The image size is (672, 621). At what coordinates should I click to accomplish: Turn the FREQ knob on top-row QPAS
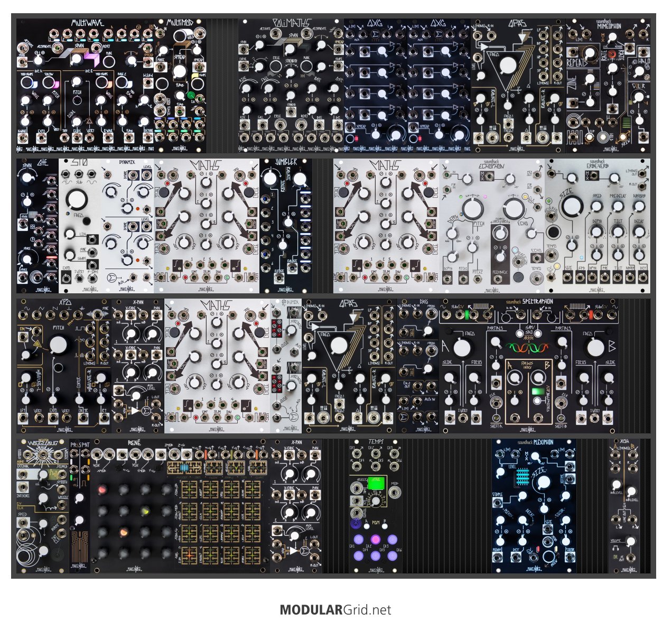click(508, 65)
